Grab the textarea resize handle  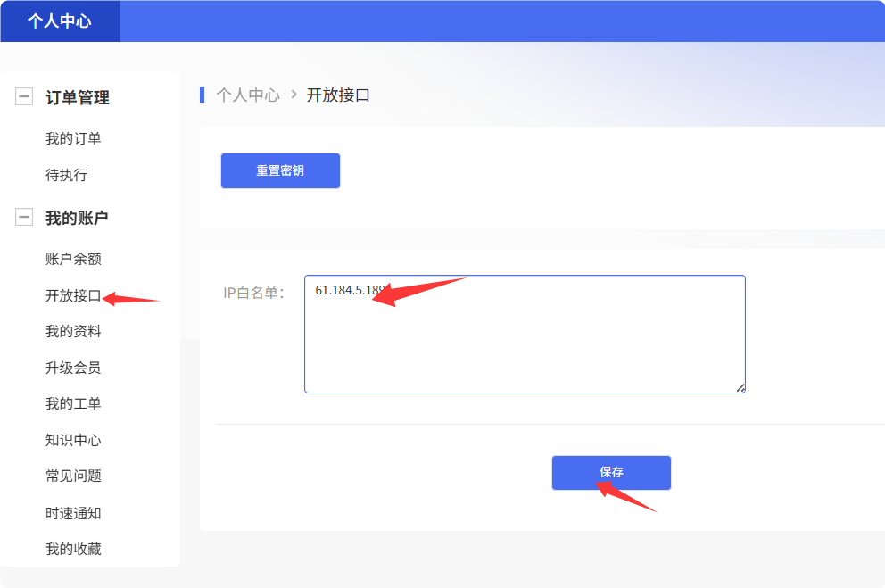click(740, 387)
